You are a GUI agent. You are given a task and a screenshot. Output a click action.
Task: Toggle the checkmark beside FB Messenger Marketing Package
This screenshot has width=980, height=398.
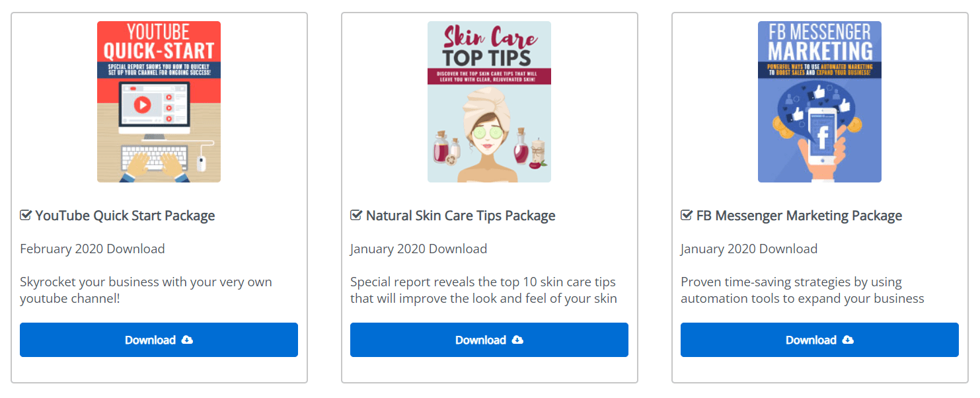(x=687, y=216)
